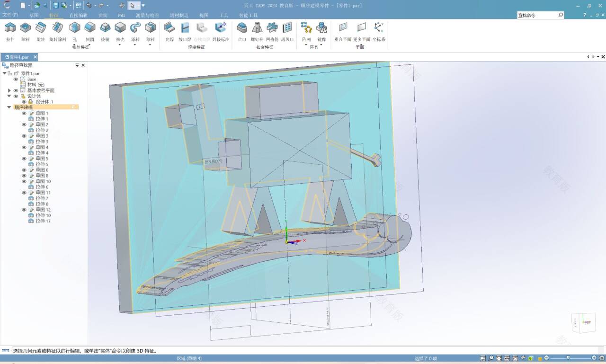This screenshot has width=606, height=364.
Task: Click the zoom out minus button
Action: (x=547, y=358)
